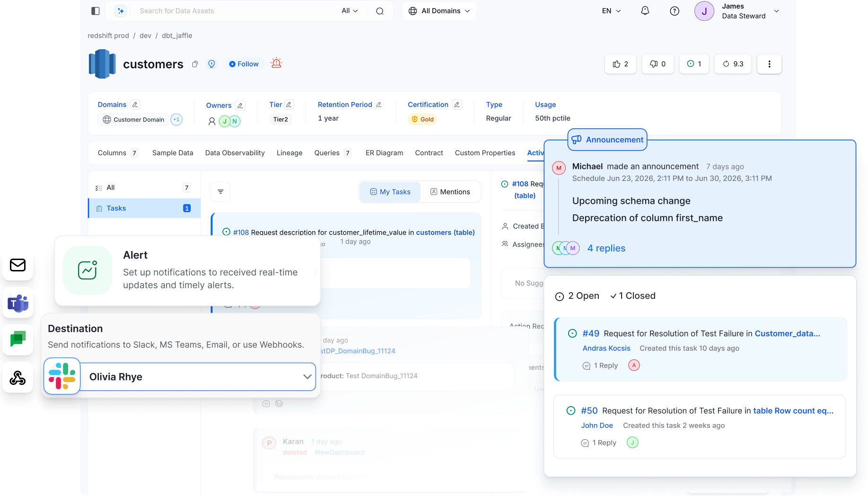Open Andras Kocsis profile link

click(606, 348)
